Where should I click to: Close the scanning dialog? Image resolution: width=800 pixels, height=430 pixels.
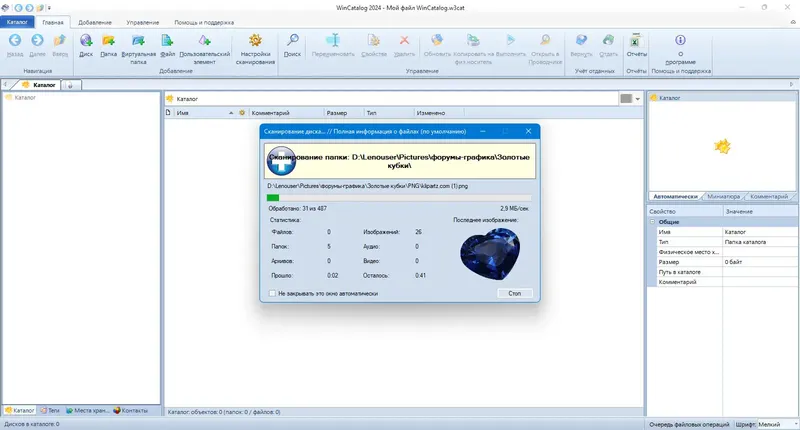tap(529, 131)
